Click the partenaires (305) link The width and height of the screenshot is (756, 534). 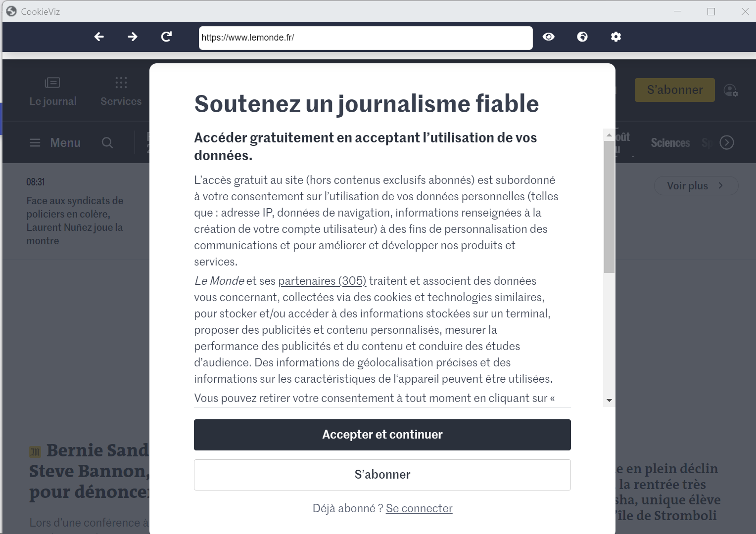tap(322, 281)
